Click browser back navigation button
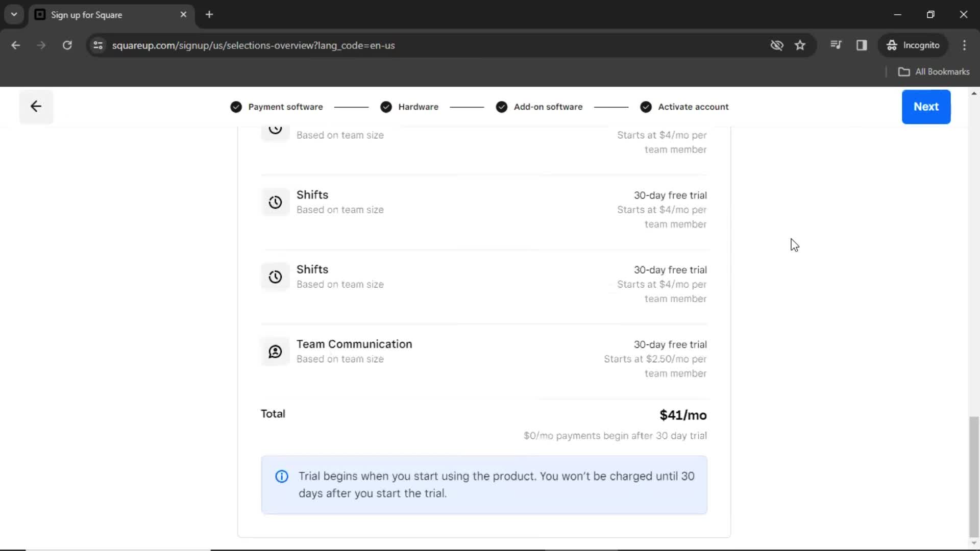The height and width of the screenshot is (551, 980). 16,45
